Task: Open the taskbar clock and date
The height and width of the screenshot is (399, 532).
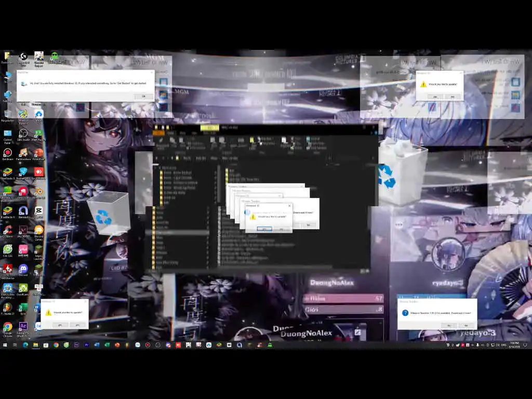Action: pyautogui.click(x=514, y=345)
